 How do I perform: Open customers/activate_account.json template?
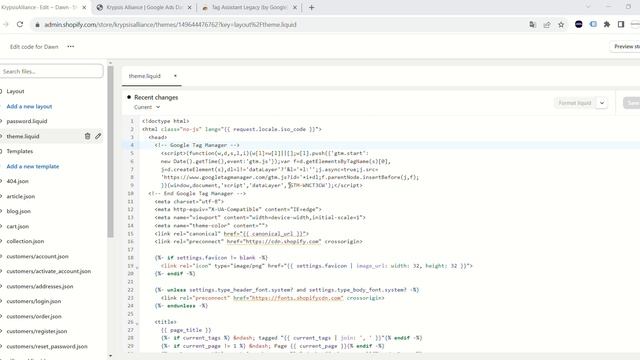49,271
